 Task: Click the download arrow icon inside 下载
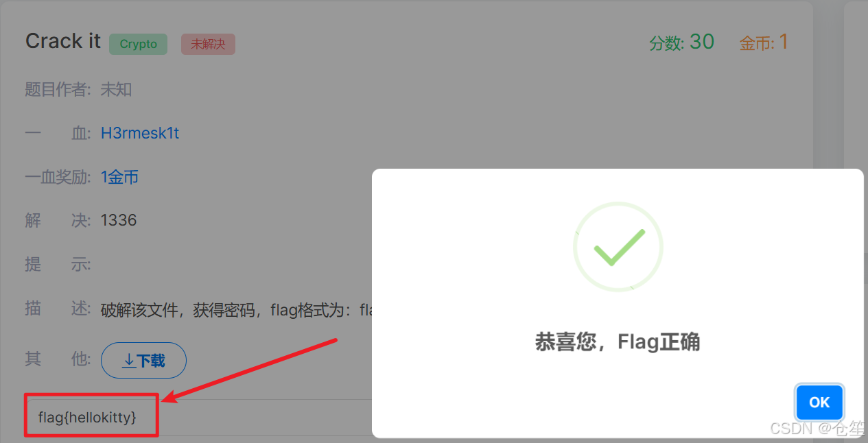129,361
